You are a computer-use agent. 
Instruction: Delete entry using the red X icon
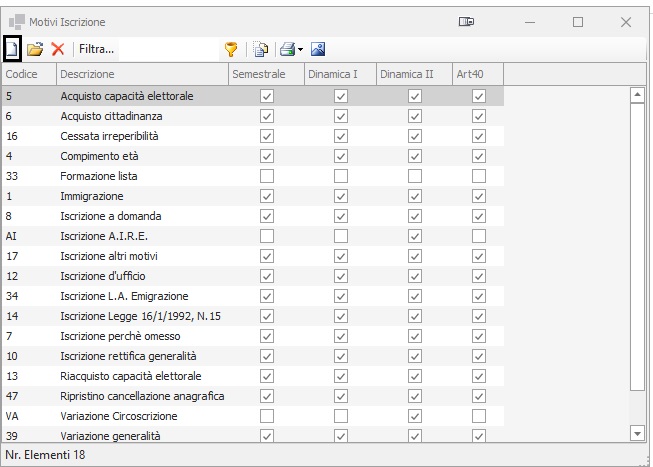pos(57,48)
